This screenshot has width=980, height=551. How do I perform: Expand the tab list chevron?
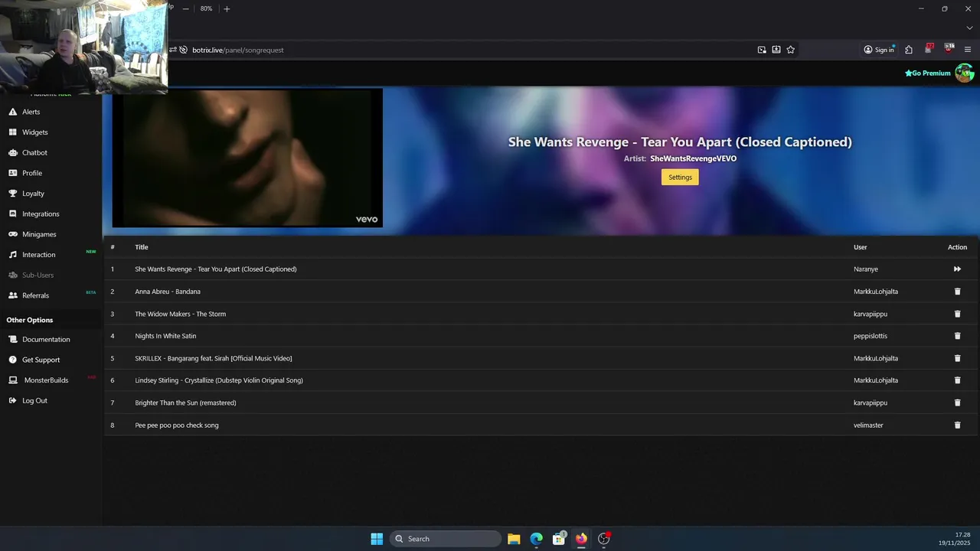point(969,28)
